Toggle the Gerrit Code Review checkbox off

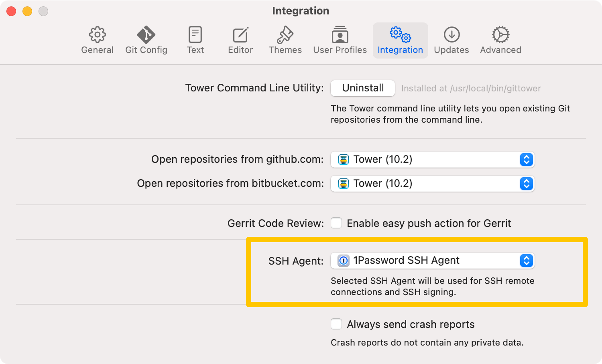pyautogui.click(x=336, y=223)
